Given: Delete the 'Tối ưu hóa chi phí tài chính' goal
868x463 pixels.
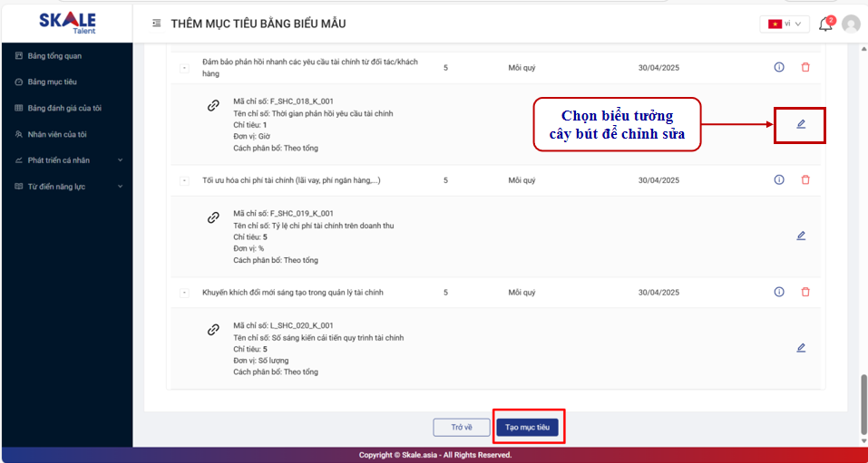Looking at the screenshot, I should 805,179.
